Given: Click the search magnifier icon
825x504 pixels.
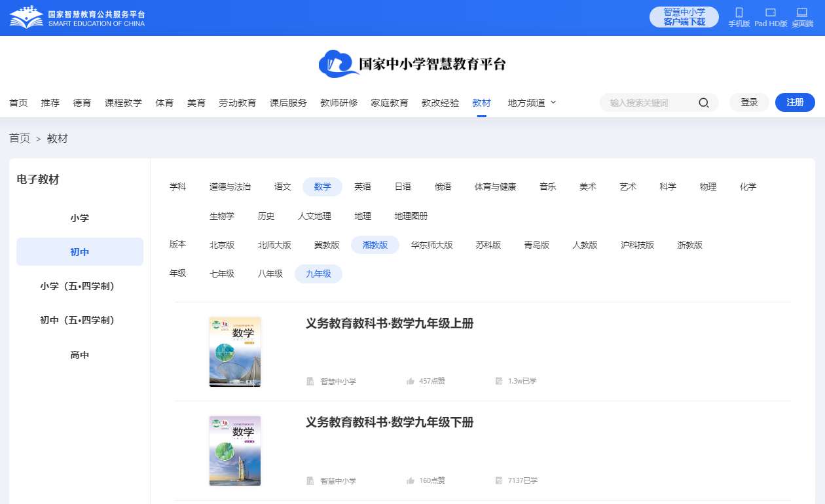Looking at the screenshot, I should pyautogui.click(x=704, y=103).
